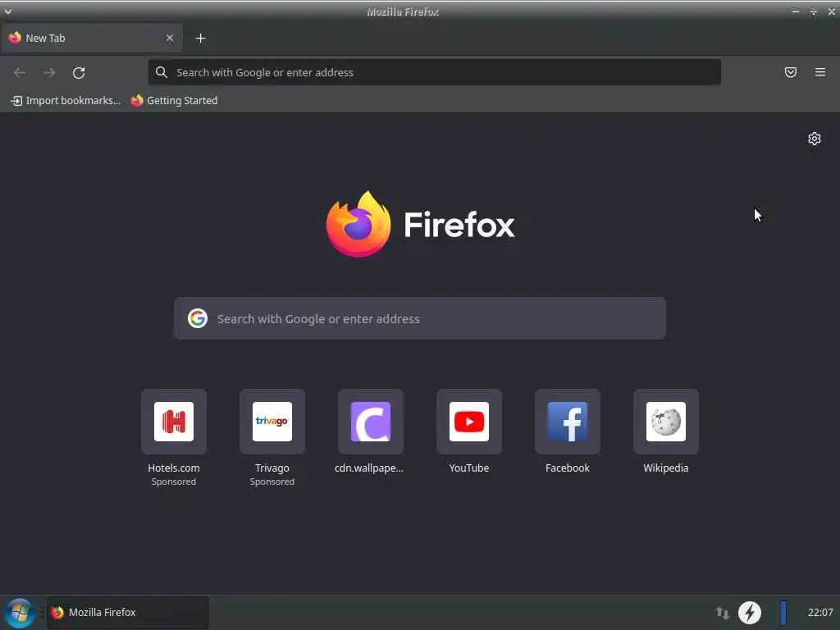Go back one page with the back arrow

point(20,72)
